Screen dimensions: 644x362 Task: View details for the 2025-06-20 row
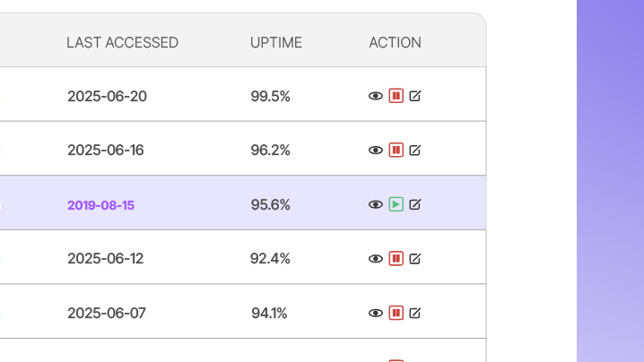pyautogui.click(x=376, y=96)
